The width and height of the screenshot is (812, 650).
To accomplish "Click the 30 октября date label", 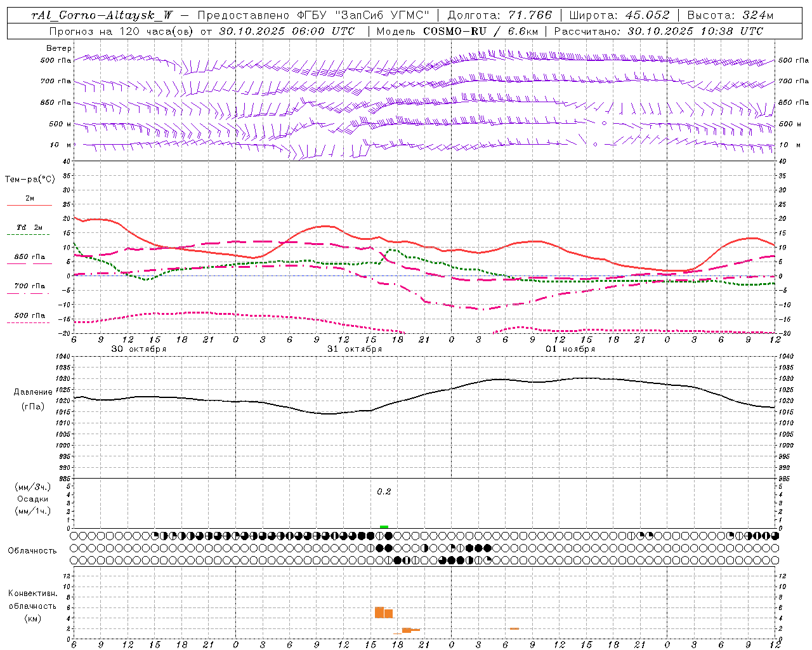I will click(139, 349).
